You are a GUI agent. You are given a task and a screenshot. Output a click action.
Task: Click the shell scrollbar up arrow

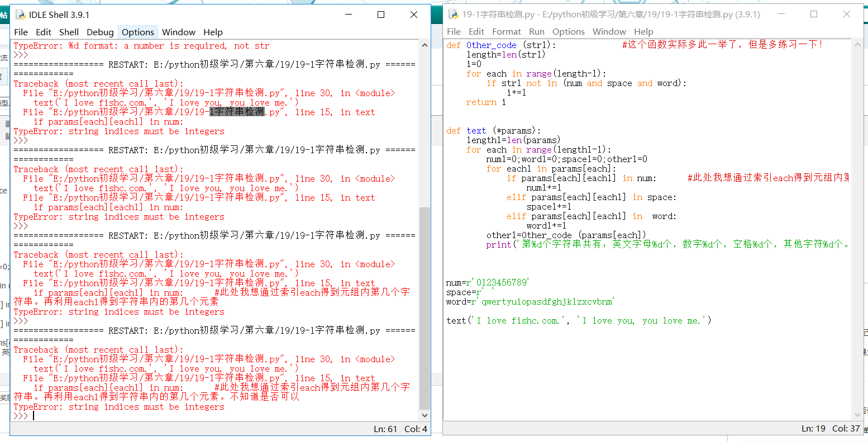425,45
